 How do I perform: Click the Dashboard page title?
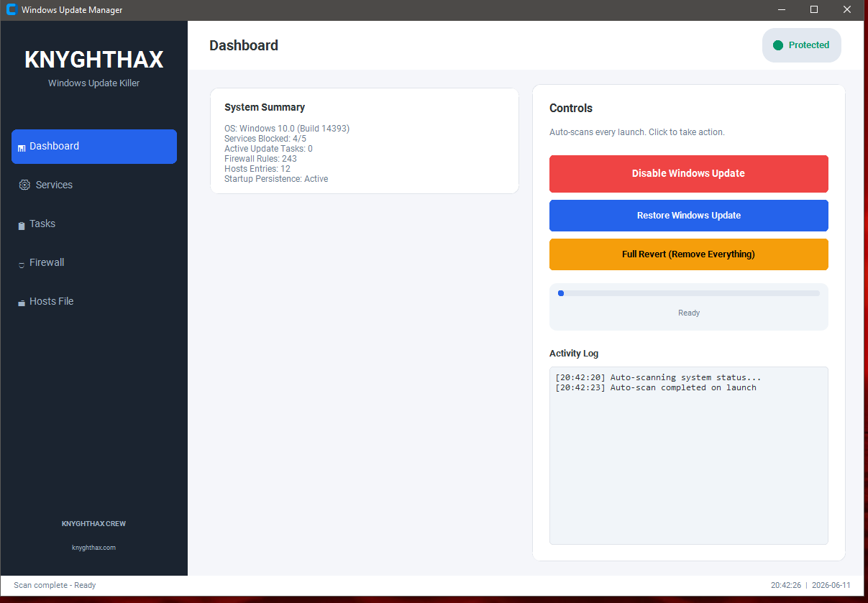coord(244,45)
